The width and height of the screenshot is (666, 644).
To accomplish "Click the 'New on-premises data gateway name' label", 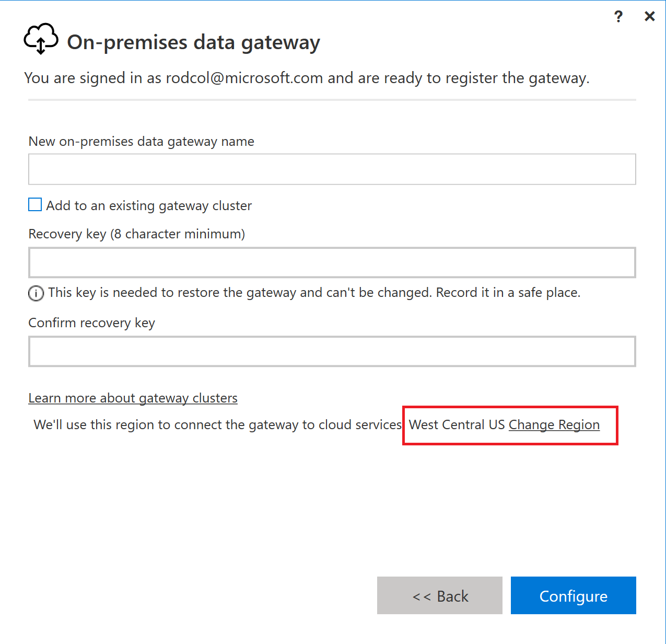I will point(141,142).
